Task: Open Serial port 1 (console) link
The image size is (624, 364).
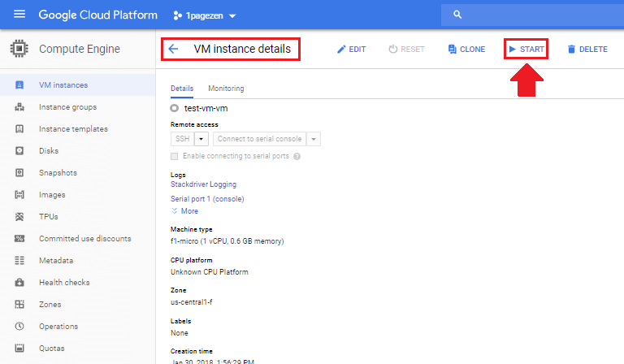Action: (207, 199)
